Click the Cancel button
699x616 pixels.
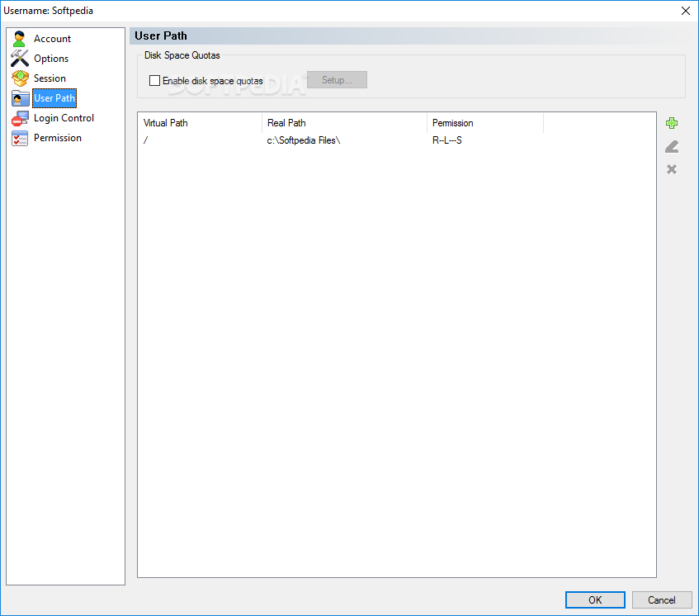(662, 600)
